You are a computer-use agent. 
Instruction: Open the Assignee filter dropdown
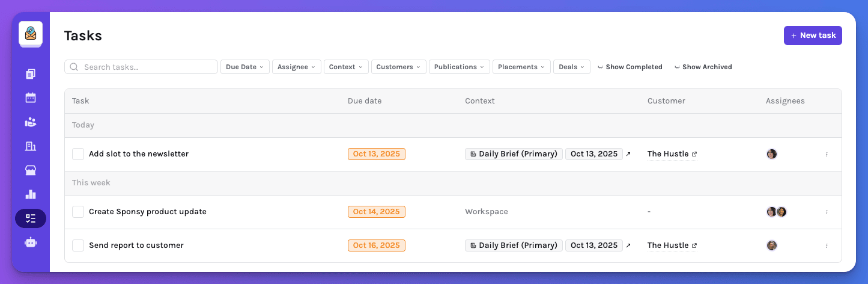(x=296, y=67)
